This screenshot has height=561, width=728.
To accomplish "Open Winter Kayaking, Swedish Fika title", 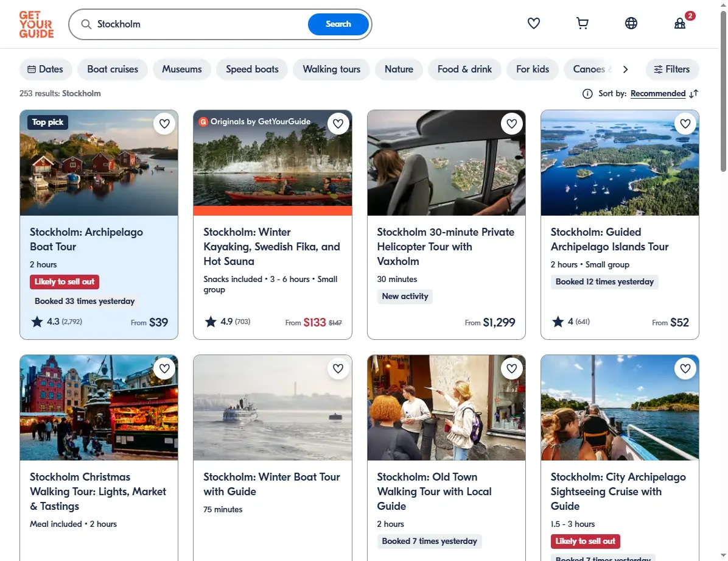I will (271, 247).
